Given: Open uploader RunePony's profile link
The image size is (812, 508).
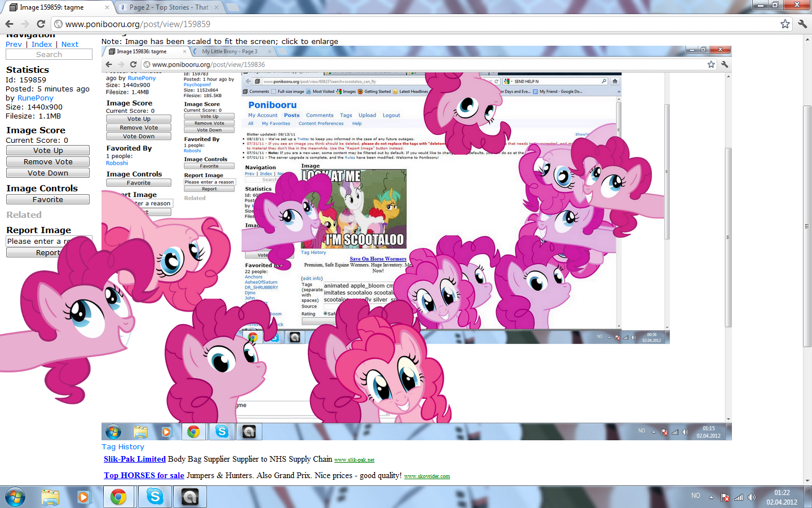Looking at the screenshot, I should 36,98.
